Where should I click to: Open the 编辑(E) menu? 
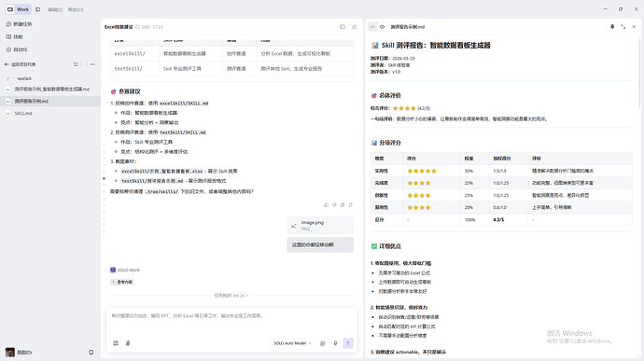55,9
